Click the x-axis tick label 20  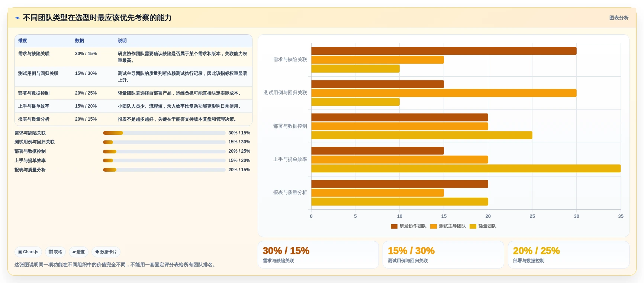pos(488,216)
